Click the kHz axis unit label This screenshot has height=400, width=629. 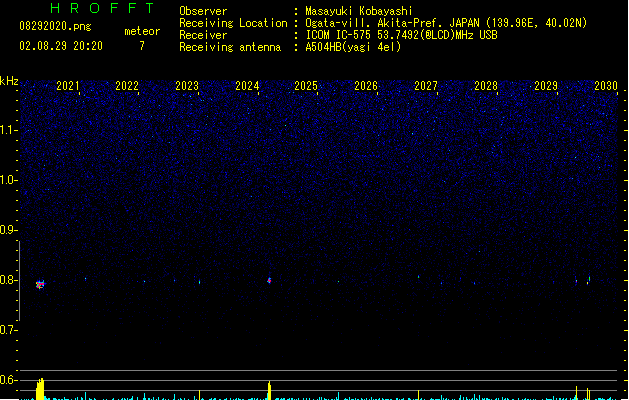tap(9, 81)
